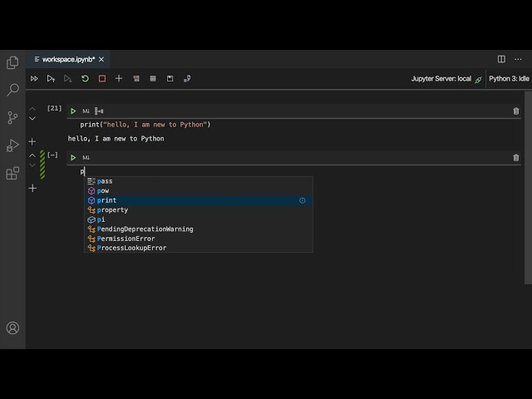Click into the first cell's print code line

pyautogui.click(x=145, y=125)
